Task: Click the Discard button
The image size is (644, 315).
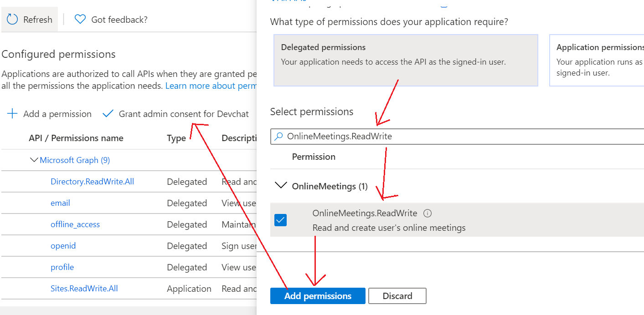Action: (x=397, y=296)
